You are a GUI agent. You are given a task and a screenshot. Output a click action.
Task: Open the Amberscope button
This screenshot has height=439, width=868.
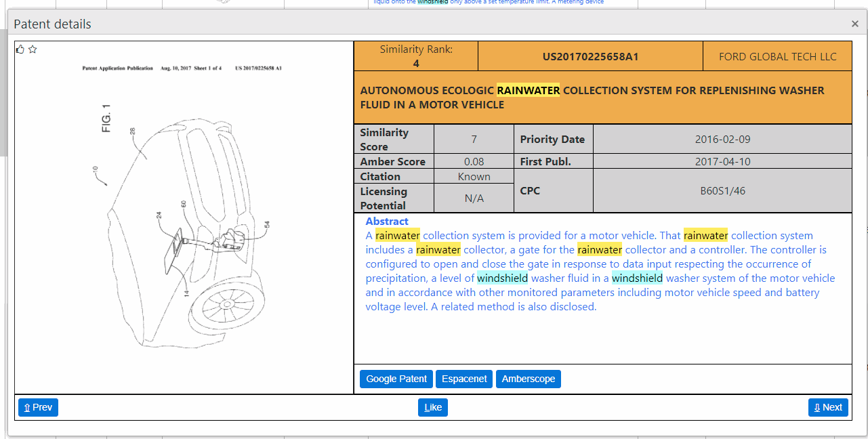click(x=529, y=379)
